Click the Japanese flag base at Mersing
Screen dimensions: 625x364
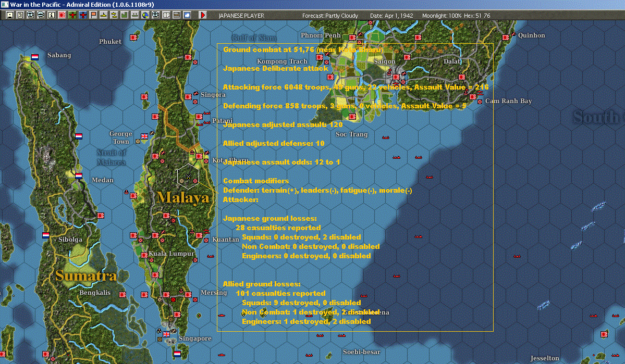coord(188,295)
